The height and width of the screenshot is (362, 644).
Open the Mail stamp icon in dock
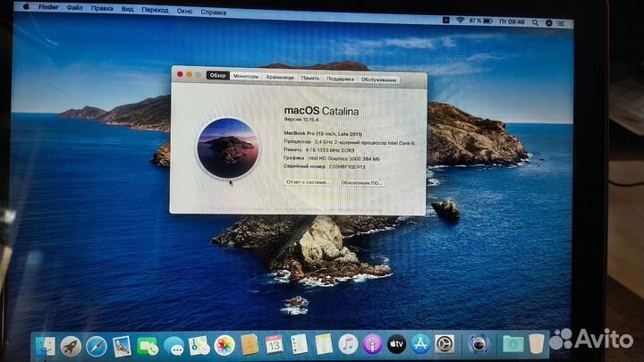[122, 346]
